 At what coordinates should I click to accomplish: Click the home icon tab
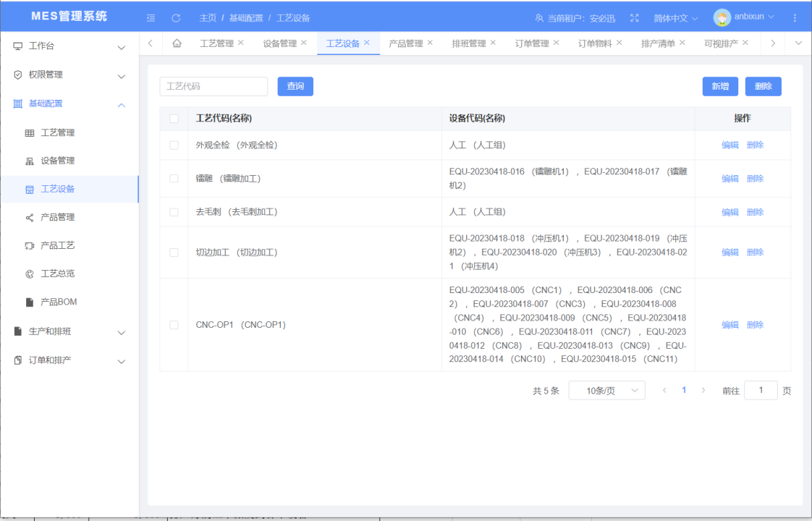click(177, 43)
